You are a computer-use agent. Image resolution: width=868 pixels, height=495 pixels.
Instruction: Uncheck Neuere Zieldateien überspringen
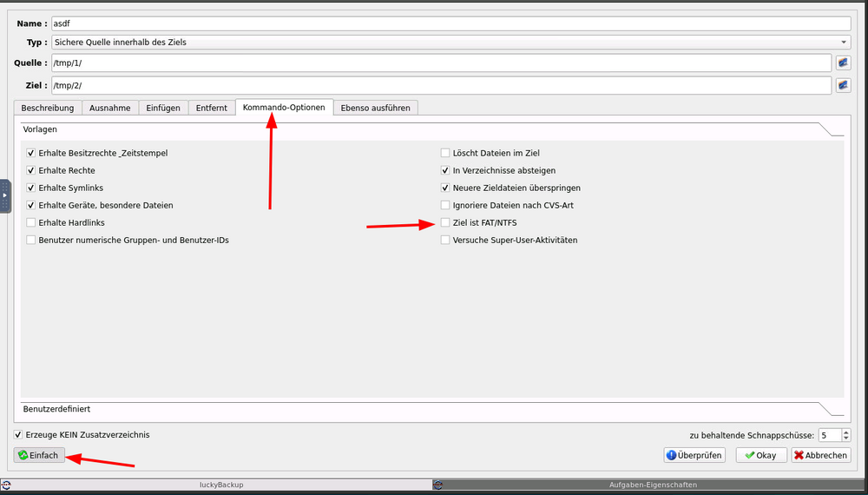[445, 188]
